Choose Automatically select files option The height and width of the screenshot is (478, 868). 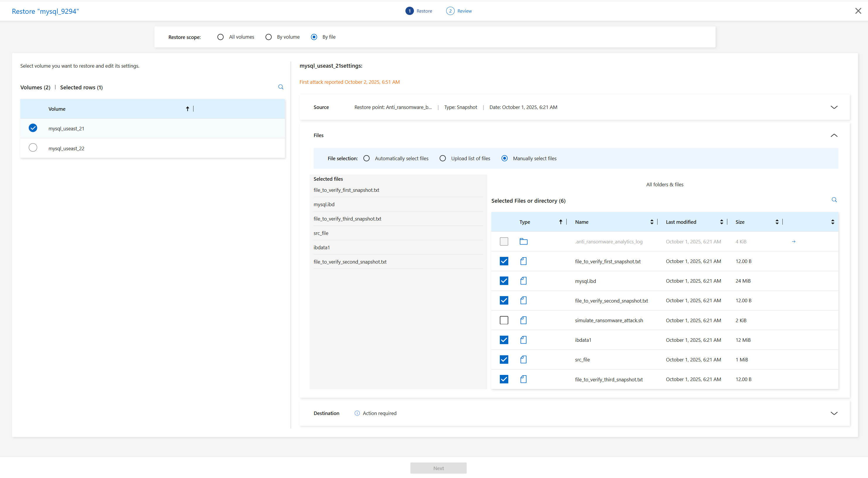(367, 158)
